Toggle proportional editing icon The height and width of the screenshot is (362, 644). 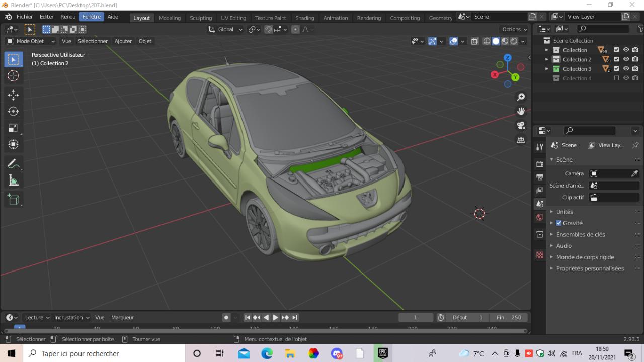[295, 29]
